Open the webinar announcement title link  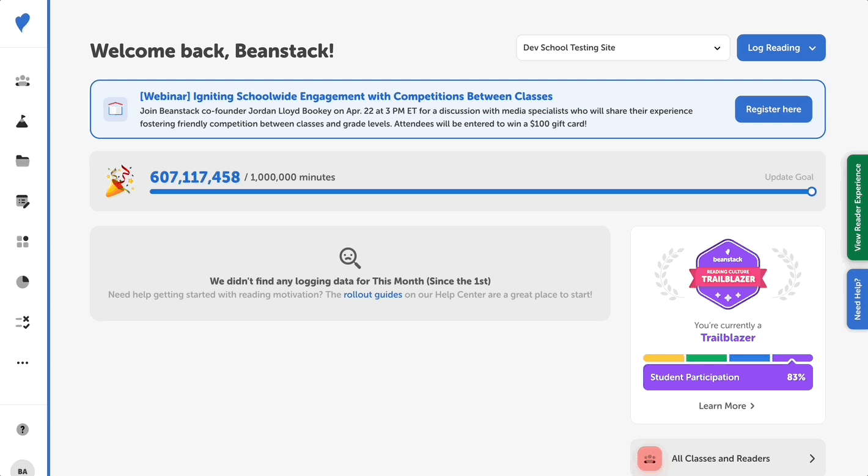point(346,97)
